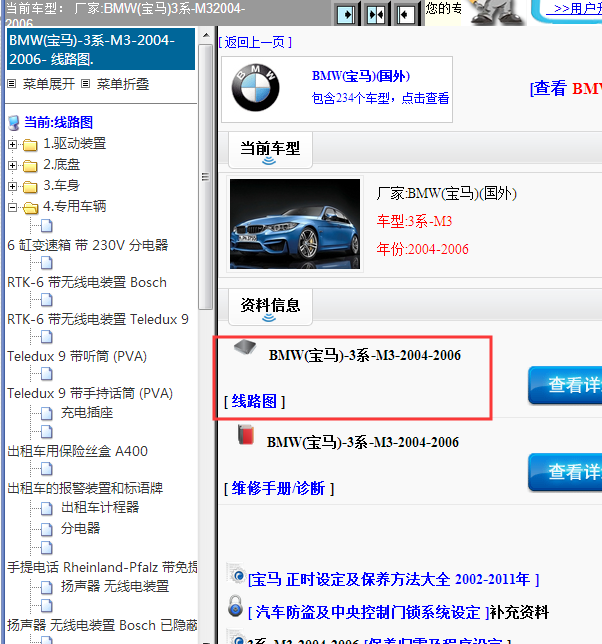This screenshot has width=602, height=644.
Task: Click the document icon beside 出租车计程器
Action: point(47,508)
